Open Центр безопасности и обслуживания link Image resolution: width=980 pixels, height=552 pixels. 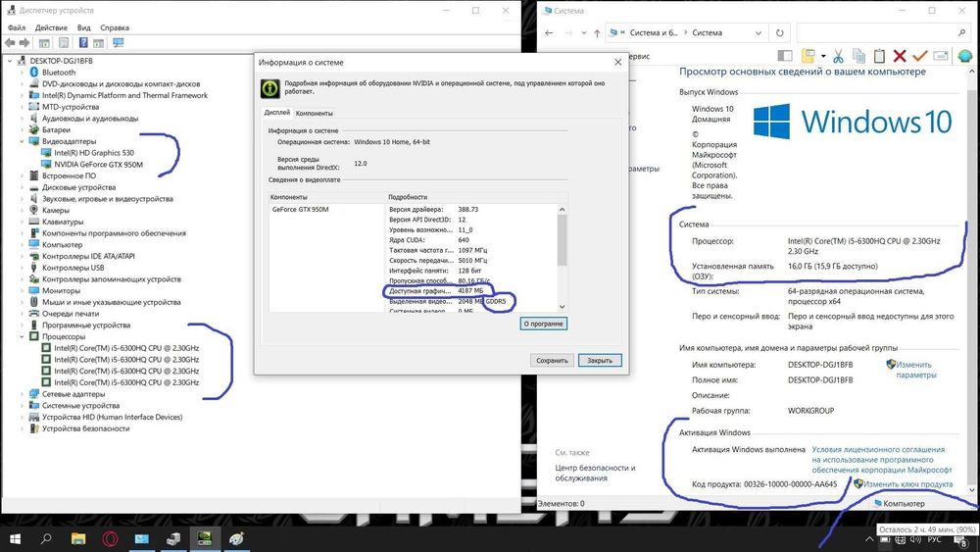point(595,474)
